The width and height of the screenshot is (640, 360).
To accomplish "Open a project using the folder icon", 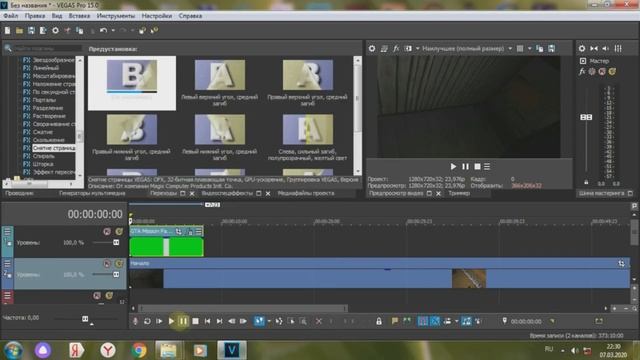I will click(19, 31).
